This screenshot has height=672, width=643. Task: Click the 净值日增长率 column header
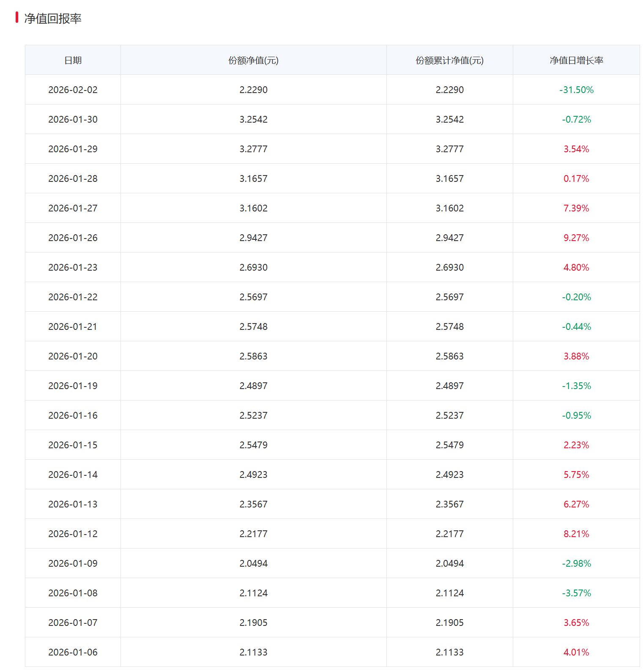point(576,60)
